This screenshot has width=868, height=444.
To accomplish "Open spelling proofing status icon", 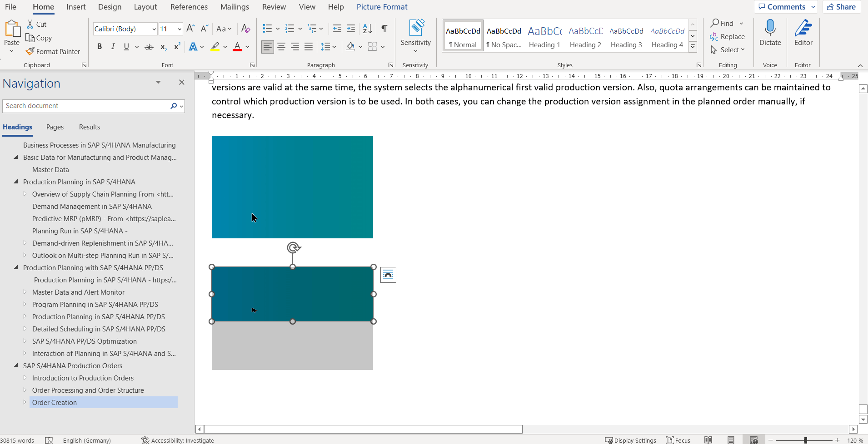I will pyautogui.click(x=49, y=440).
